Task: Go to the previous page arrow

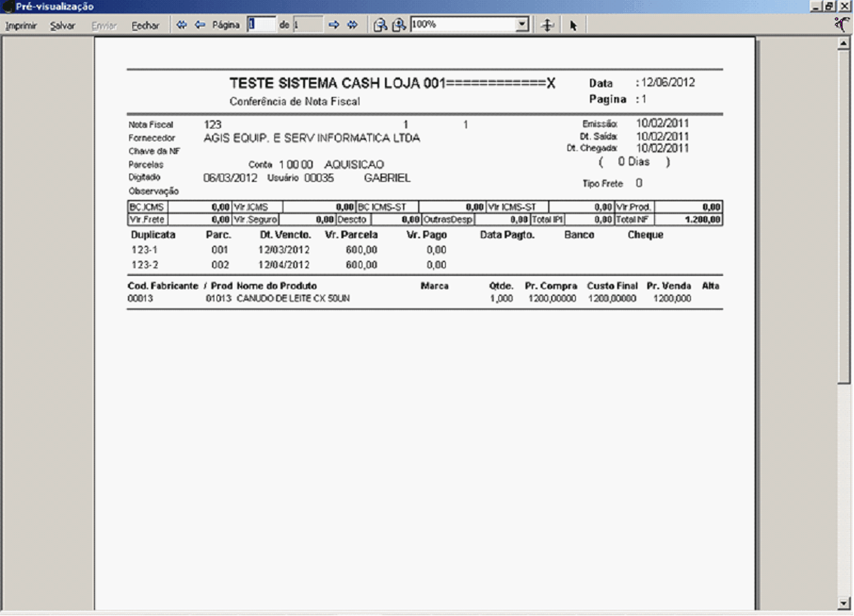Action: click(200, 25)
